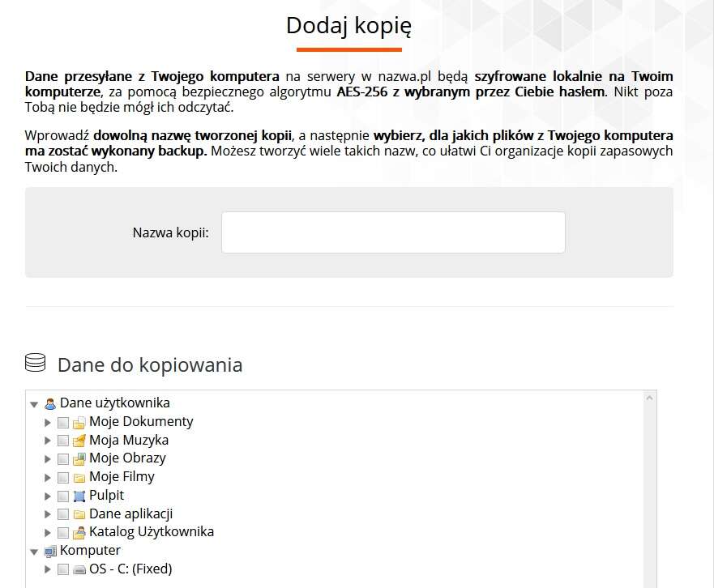The image size is (714, 588).
Task: Click the Moja Muzyka music folder icon
Action: coord(79,440)
